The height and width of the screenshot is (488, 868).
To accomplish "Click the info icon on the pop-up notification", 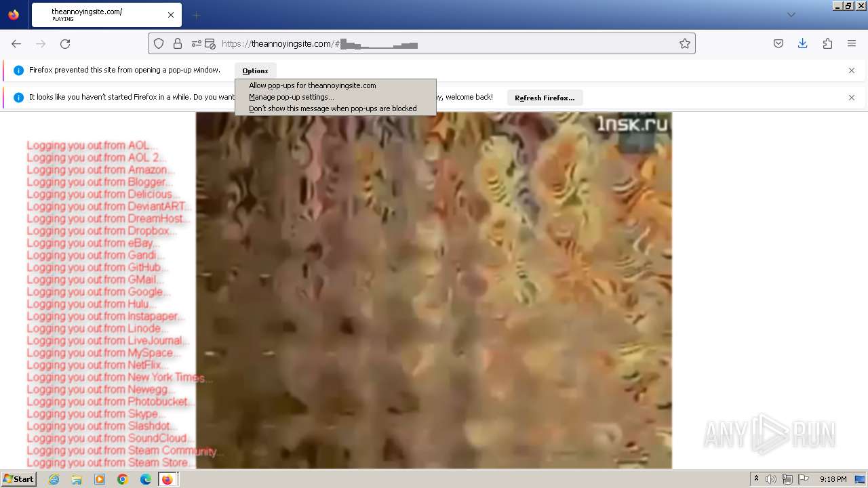I will click(x=19, y=70).
